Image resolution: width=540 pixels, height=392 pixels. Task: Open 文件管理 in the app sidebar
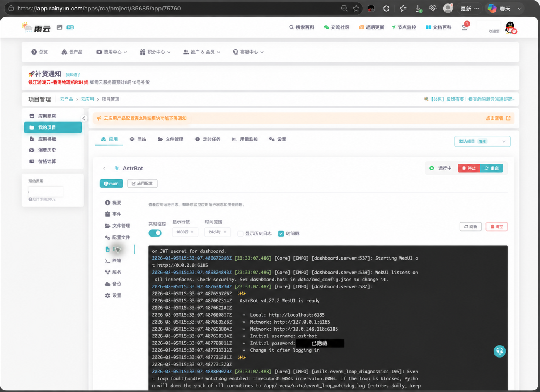[x=118, y=226]
